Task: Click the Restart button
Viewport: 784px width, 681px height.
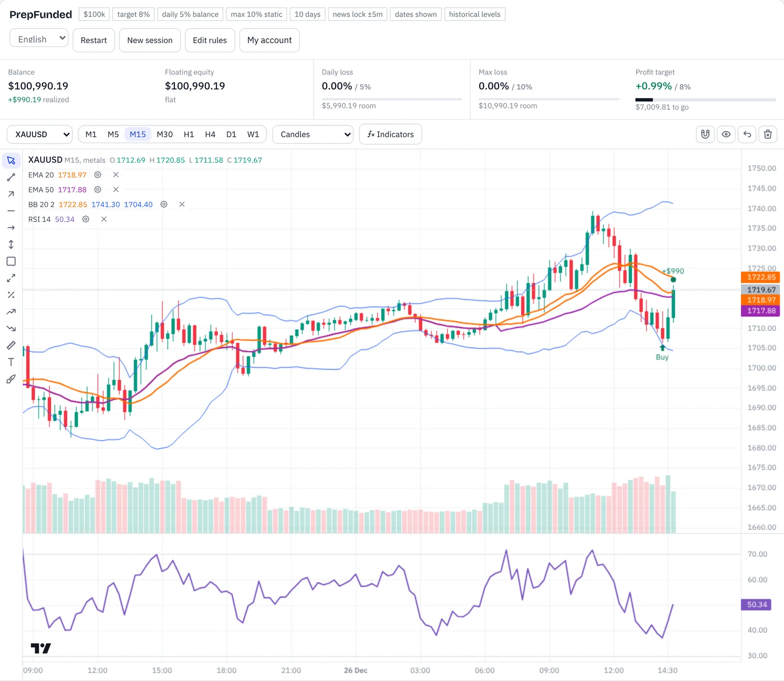Action: point(94,40)
